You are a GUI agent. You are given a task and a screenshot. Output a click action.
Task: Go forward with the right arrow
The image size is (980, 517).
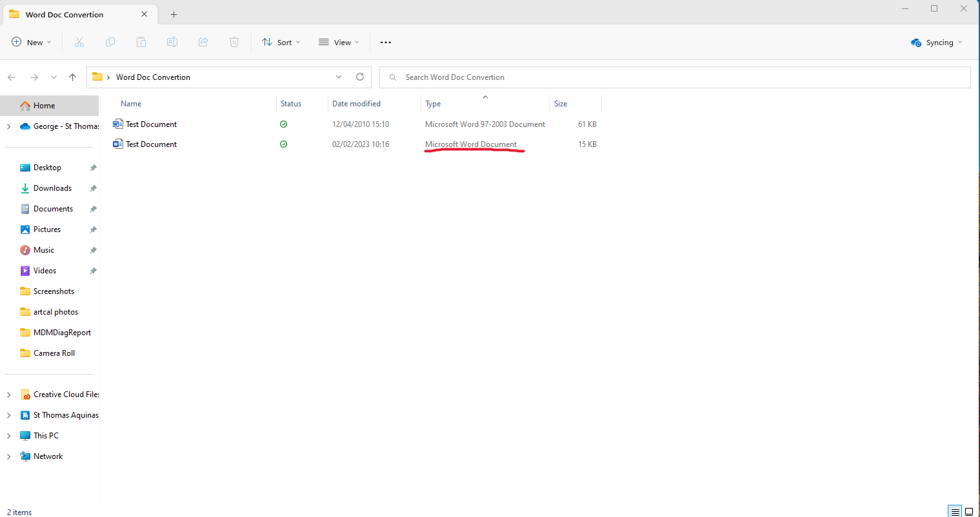[34, 77]
